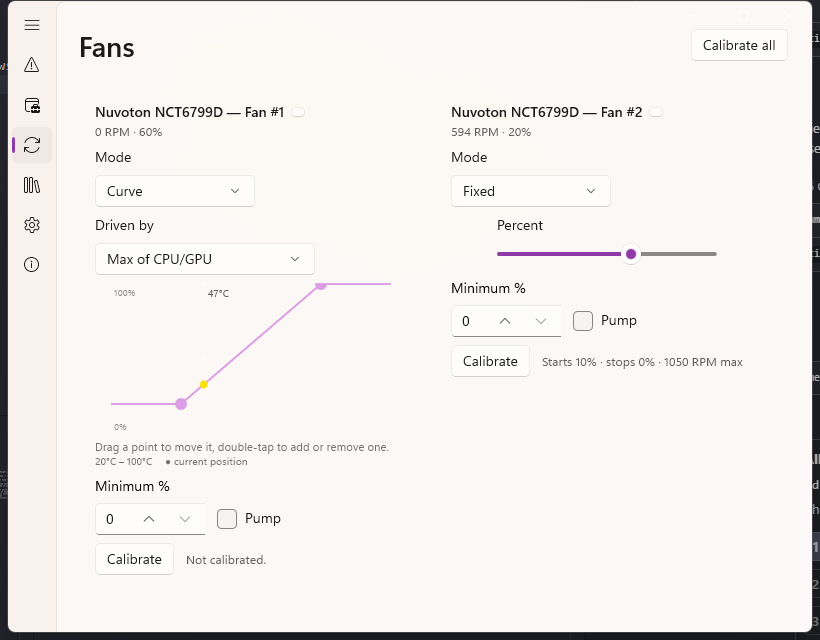820x640 pixels.
Task: Tick the Pump checkbox for Fan #1
Action: tap(227, 519)
